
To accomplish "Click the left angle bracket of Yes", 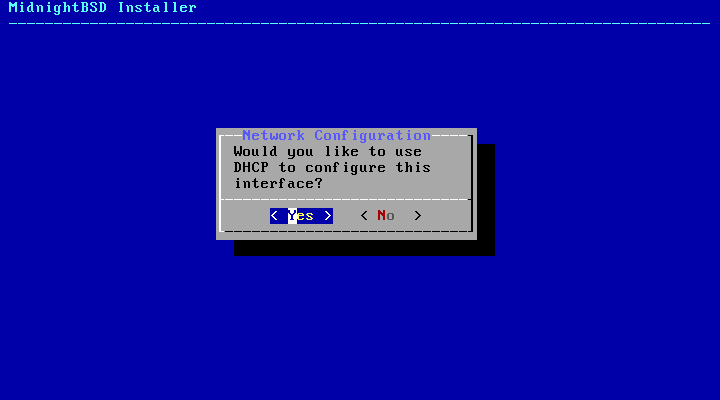I will click(x=274, y=216).
